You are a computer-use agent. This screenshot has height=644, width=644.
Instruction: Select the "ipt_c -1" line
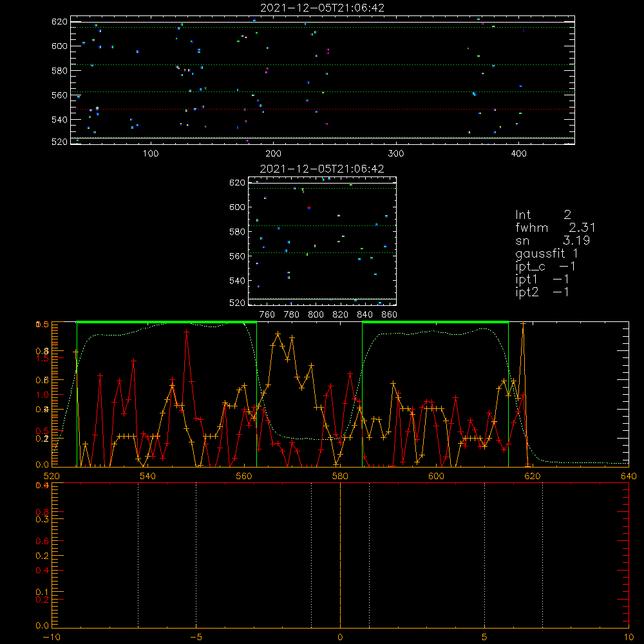[x=545, y=267]
